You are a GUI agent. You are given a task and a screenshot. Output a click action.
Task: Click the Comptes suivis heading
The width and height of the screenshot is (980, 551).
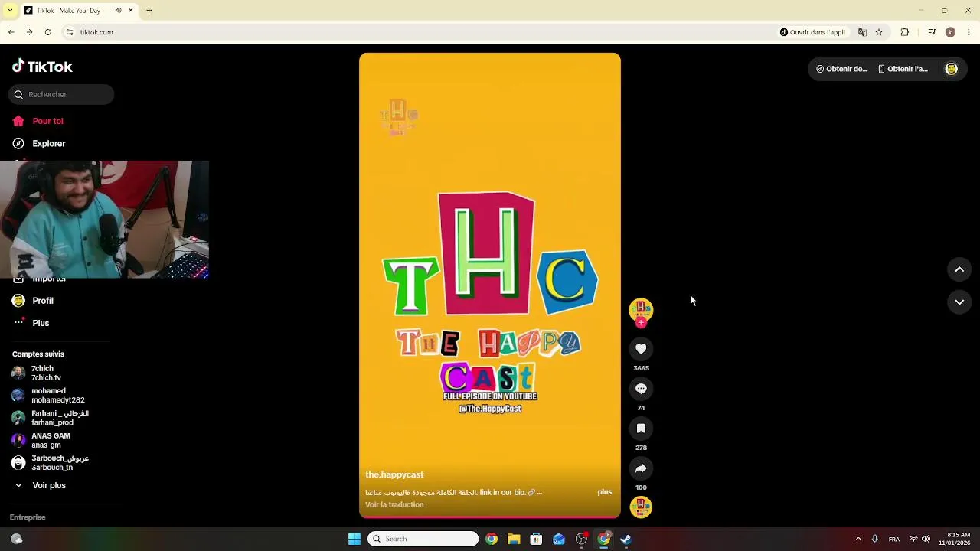[38, 354]
